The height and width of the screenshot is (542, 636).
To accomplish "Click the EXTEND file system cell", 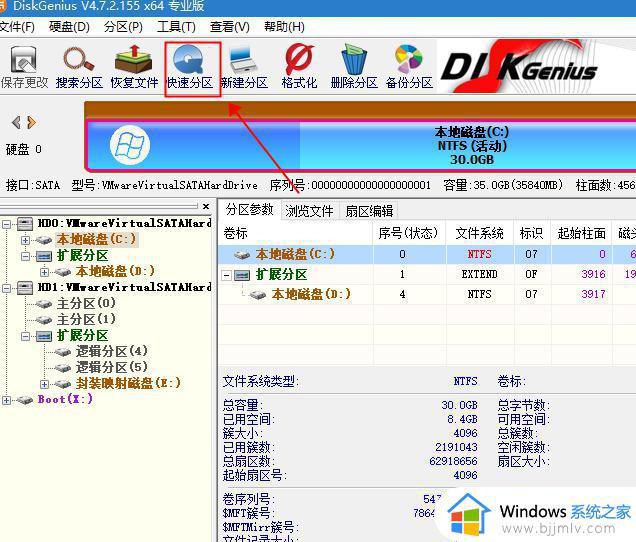I will point(479,275).
